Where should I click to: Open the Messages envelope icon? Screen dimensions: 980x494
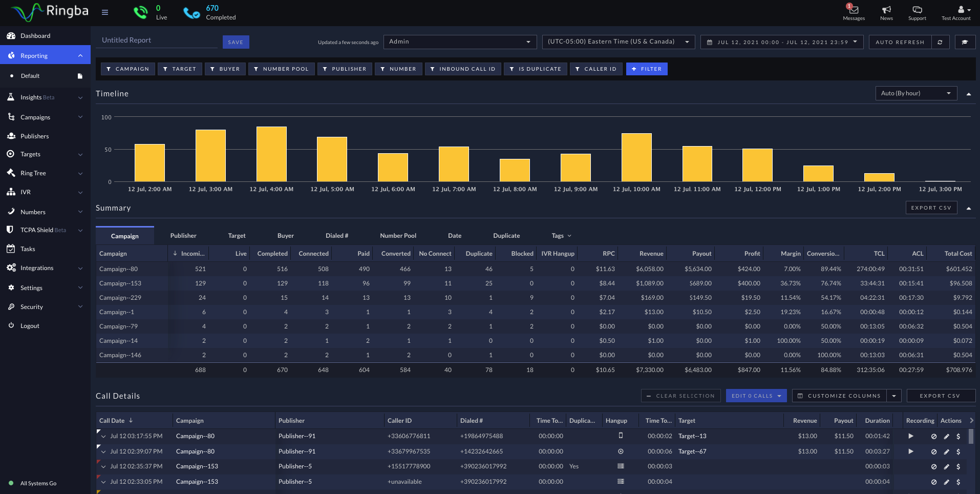854,10
